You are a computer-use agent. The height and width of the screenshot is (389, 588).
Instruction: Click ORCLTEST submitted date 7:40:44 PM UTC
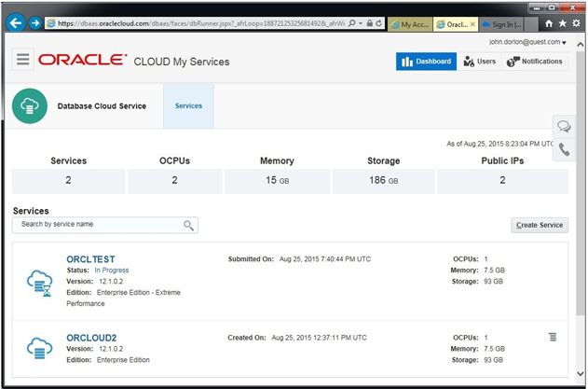point(324,259)
